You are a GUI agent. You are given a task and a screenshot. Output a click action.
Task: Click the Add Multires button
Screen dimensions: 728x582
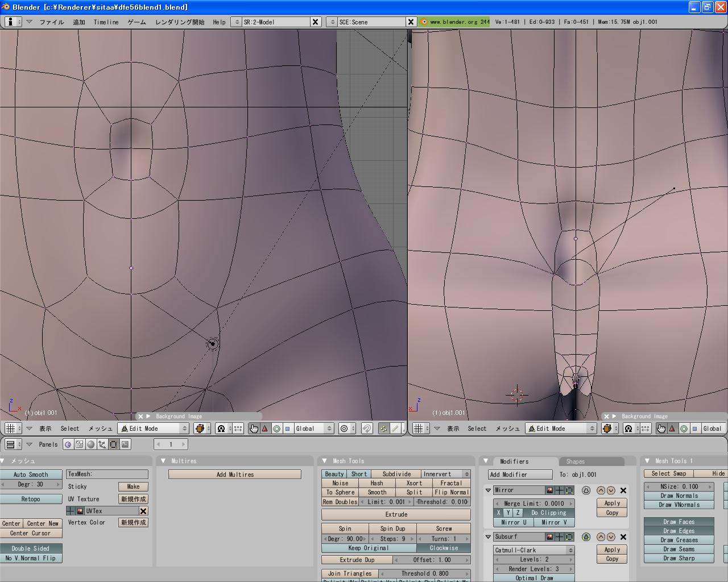click(x=235, y=475)
